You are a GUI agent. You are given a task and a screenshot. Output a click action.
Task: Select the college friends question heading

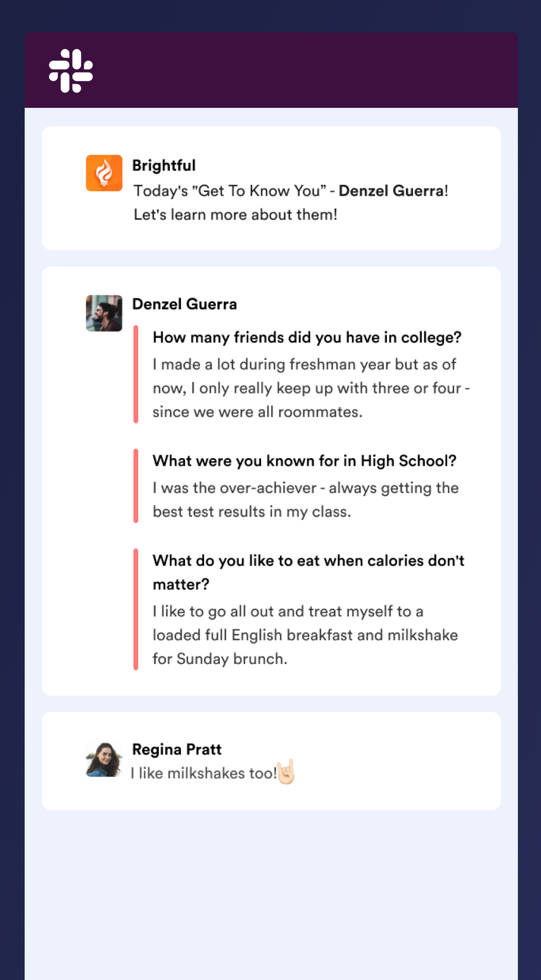307,337
